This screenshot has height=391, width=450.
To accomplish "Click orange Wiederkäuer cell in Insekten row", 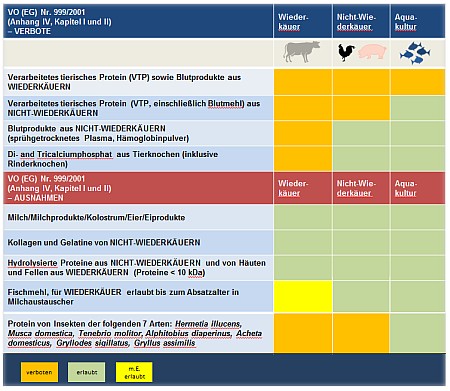I will (303, 333).
